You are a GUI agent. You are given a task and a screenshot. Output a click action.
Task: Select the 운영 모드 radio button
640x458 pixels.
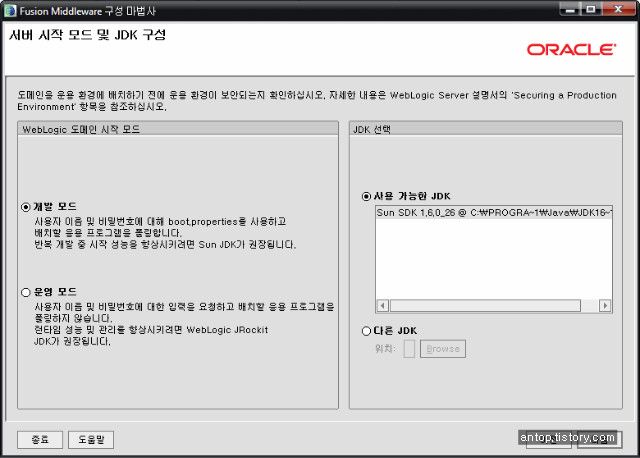(26, 292)
